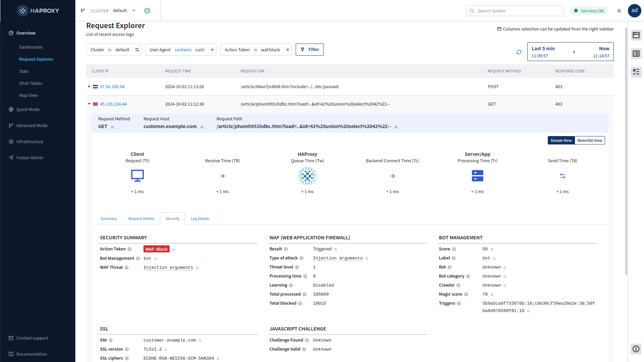Filter by GET request method magnifier

point(113,127)
